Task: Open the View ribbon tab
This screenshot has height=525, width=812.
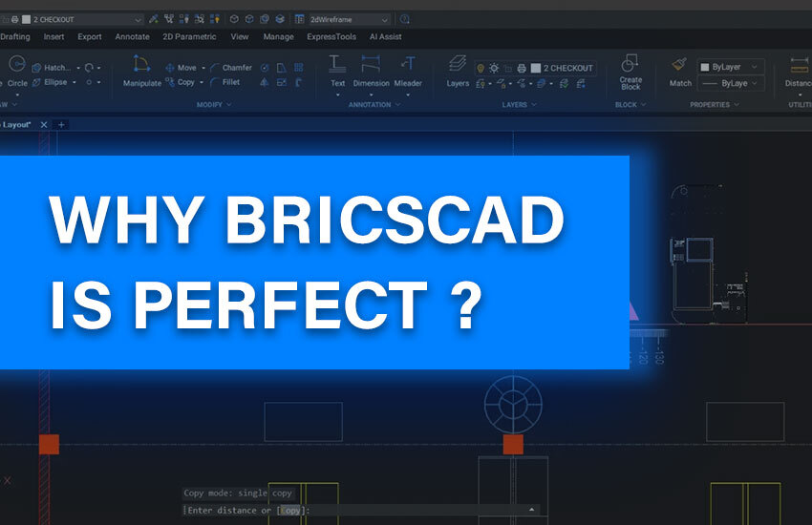Action: (x=240, y=36)
